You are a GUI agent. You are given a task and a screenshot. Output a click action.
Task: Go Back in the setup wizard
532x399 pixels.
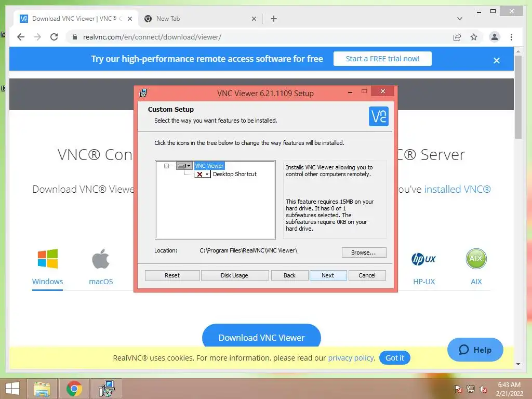(x=289, y=275)
